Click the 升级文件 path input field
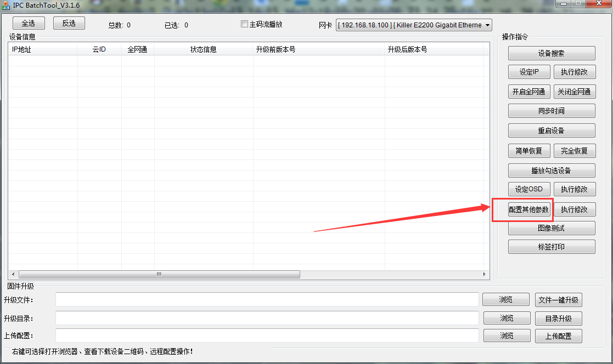Viewport: 613px width, 364px height. [267, 299]
